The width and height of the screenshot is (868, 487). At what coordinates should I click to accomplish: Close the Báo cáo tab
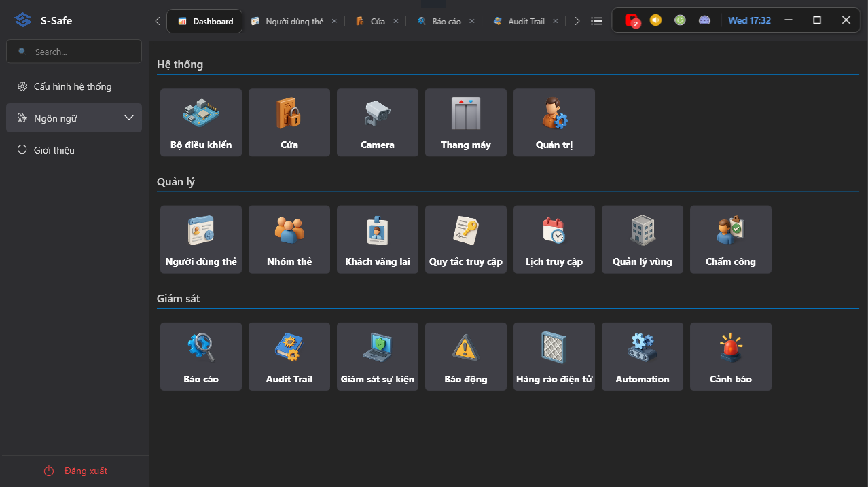(472, 21)
